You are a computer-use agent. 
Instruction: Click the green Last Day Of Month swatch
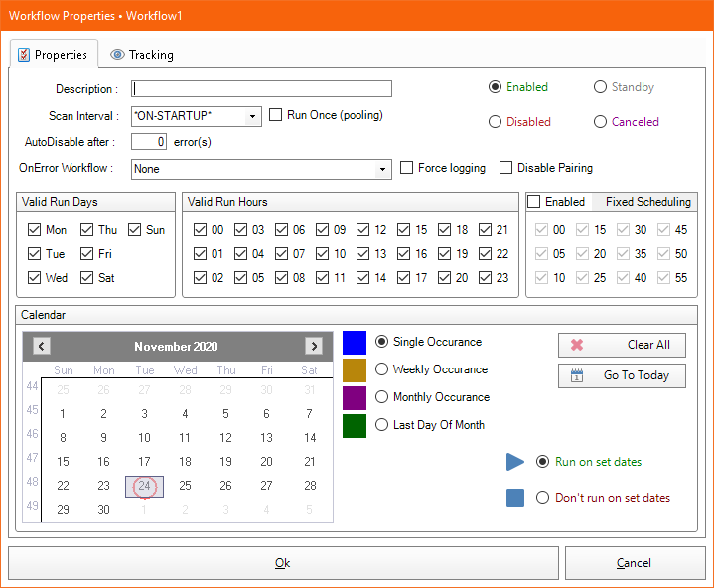pos(355,426)
